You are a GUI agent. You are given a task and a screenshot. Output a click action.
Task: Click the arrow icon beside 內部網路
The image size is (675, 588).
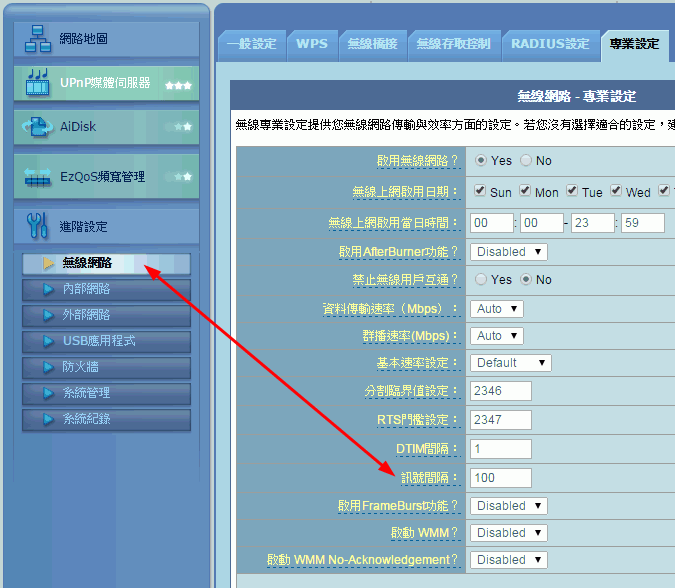pos(49,289)
